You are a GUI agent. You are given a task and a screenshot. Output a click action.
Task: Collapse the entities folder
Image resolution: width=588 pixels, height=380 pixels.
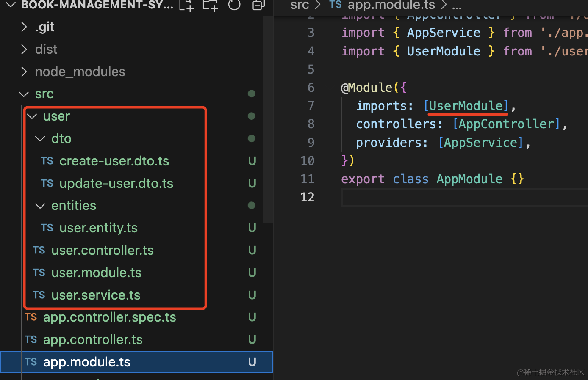click(40, 206)
